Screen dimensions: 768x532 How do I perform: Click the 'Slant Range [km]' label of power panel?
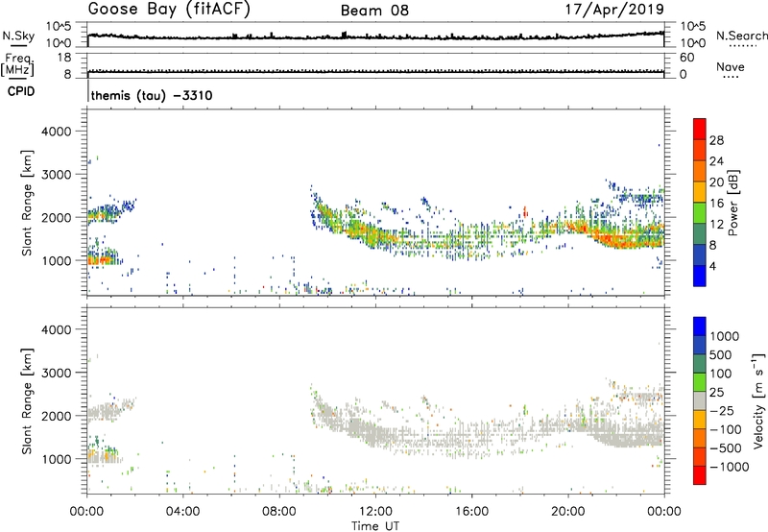[x=27, y=203]
